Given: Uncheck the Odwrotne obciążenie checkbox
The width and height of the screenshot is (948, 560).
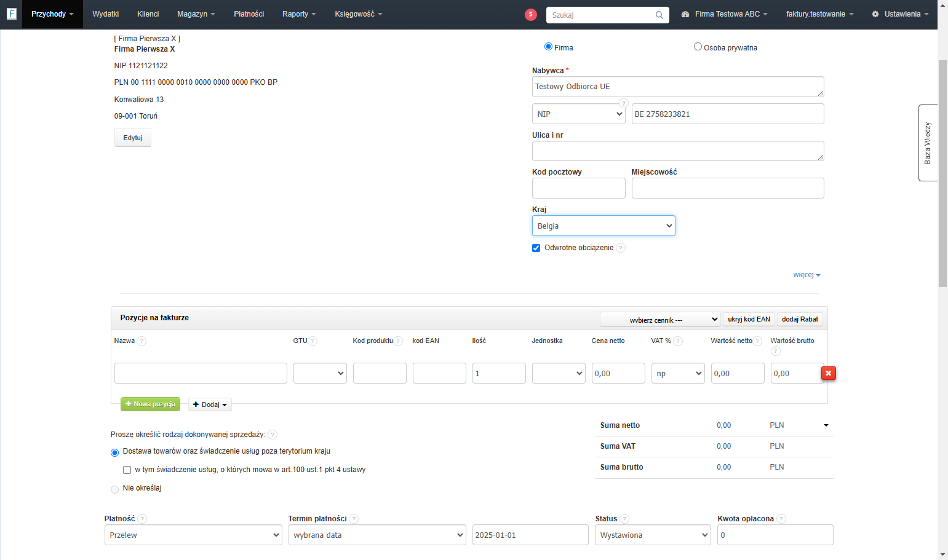Looking at the screenshot, I should point(536,248).
